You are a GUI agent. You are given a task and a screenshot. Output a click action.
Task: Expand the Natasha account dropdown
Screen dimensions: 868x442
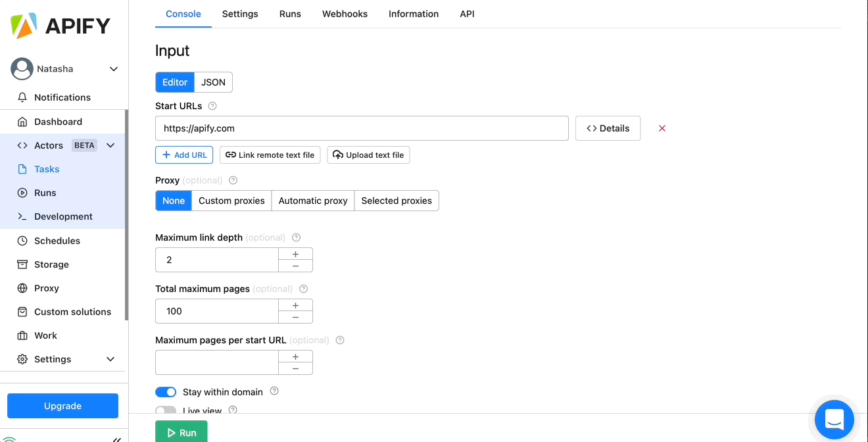pyautogui.click(x=114, y=69)
